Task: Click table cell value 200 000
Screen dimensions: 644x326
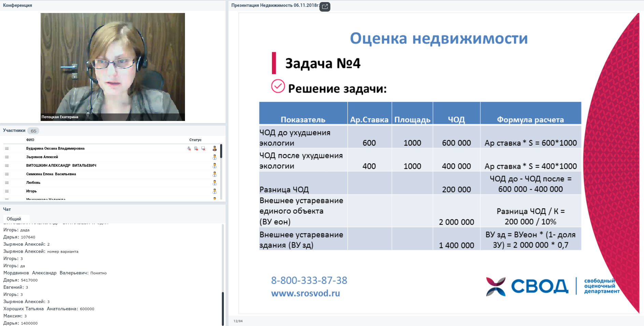Action: (456, 189)
